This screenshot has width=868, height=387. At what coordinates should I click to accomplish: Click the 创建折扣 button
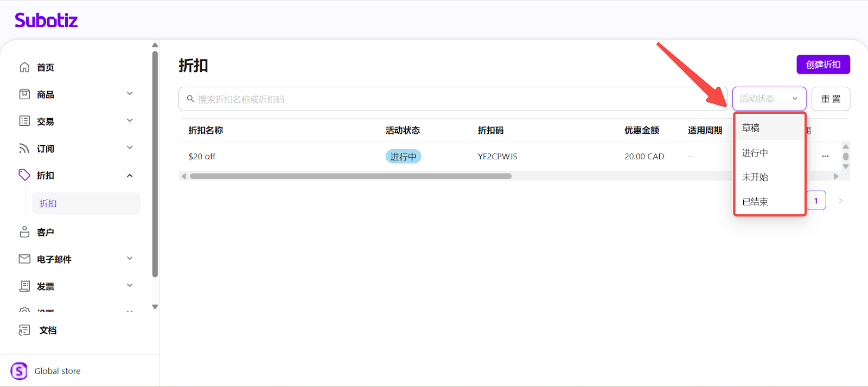click(x=822, y=64)
